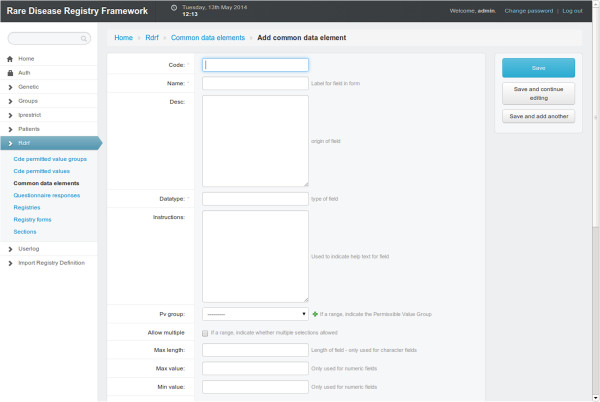
Task: Click the chevron icon next to Genetic
Action: point(10,87)
